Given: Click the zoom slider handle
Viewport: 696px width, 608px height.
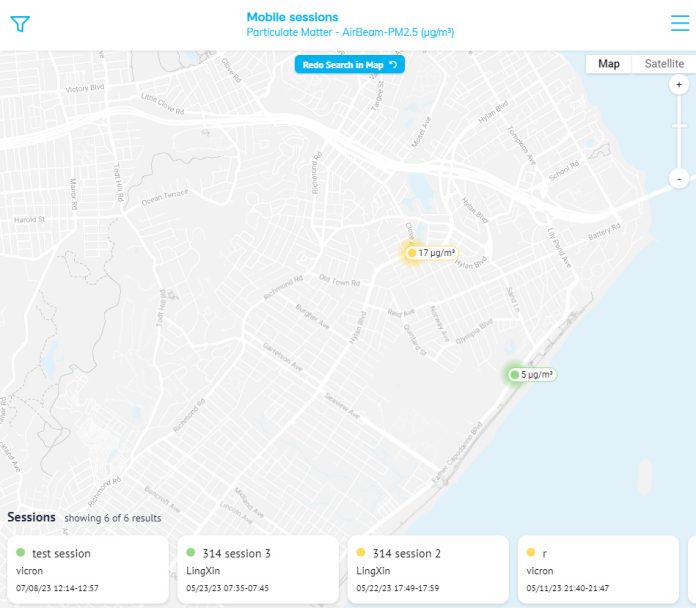Looking at the screenshot, I should [x=679, y=126].
